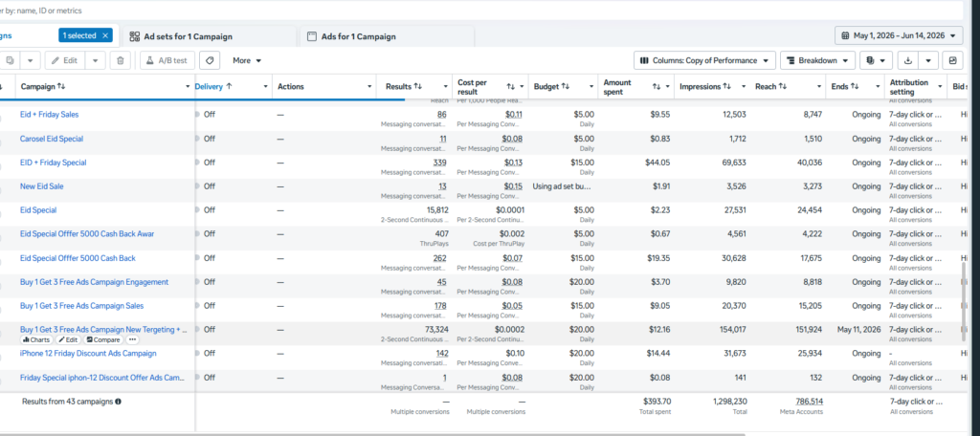Open the Edit options dropdown arrow
The image size is (980, 436).
(95, 60)
